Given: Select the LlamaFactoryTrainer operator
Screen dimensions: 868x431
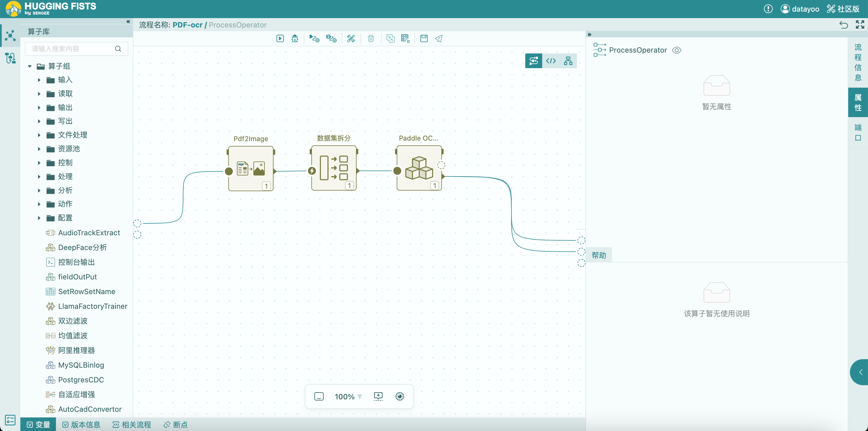Looking at the screenshot, I should point(92,306).
